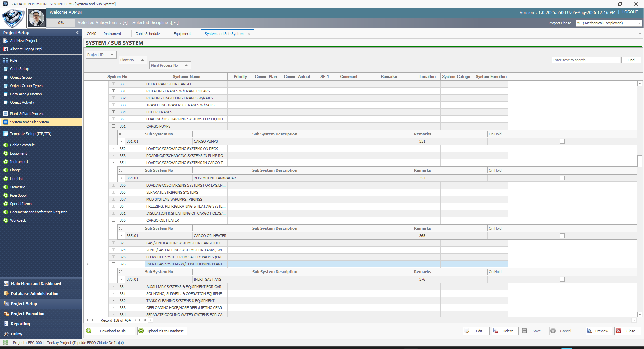Click Allocate Dept/Discpl icon

point(6,49)
